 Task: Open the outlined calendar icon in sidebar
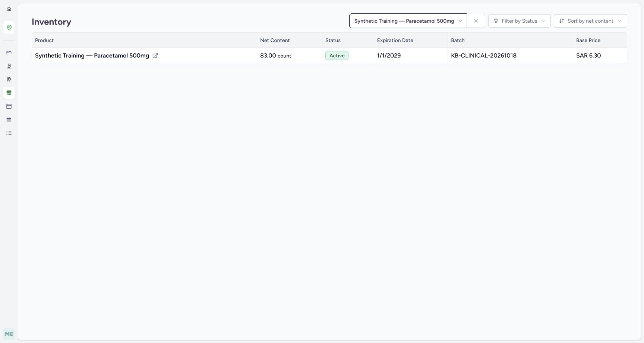click(x=9, y=106)
